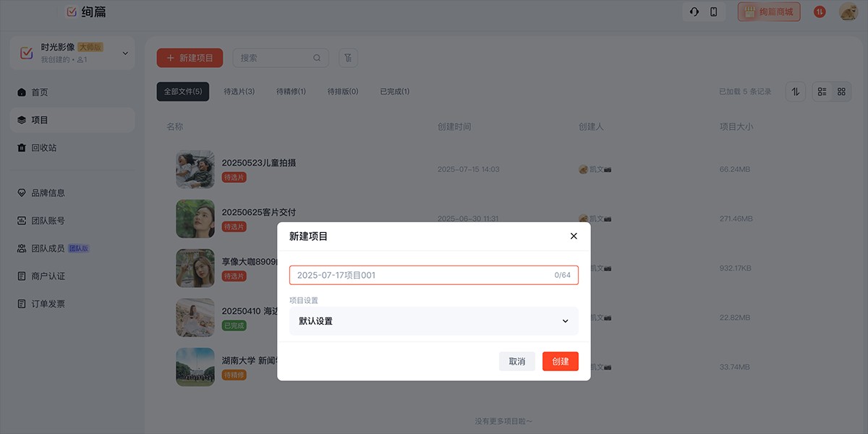Open the 默认设置 project settings dropdown

433,320
